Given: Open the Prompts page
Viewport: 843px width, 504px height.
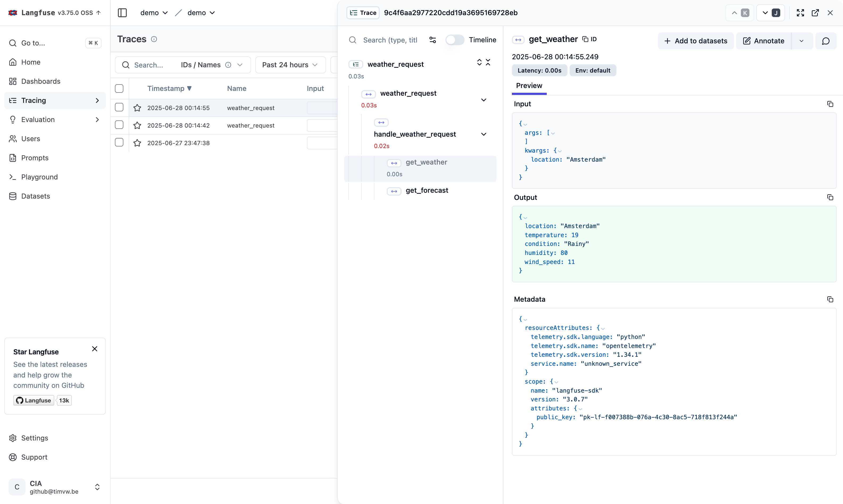Looking at the screenshot, I should point(55,158).
